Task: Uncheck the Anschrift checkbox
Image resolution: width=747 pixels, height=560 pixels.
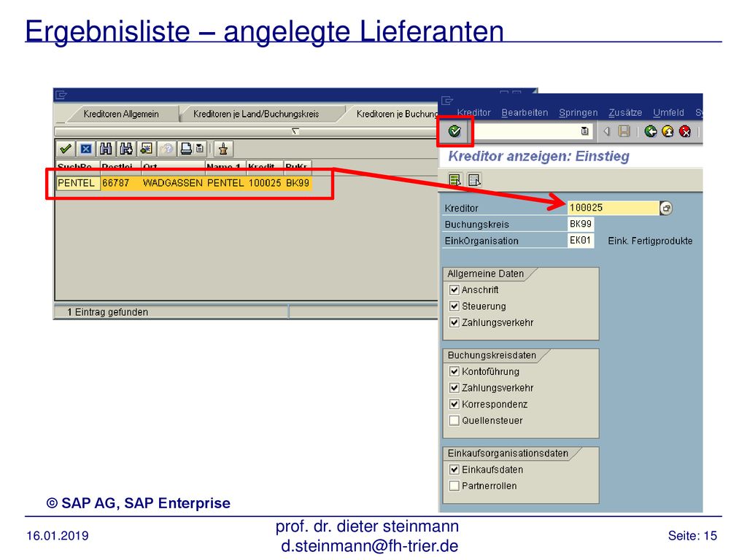Action: [454, 289]
